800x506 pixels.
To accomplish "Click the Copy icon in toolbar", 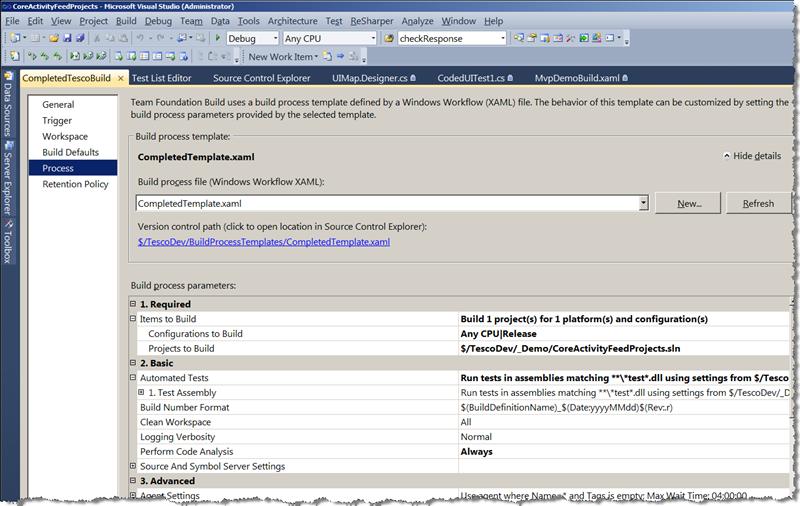I will [x=110, y=38].
